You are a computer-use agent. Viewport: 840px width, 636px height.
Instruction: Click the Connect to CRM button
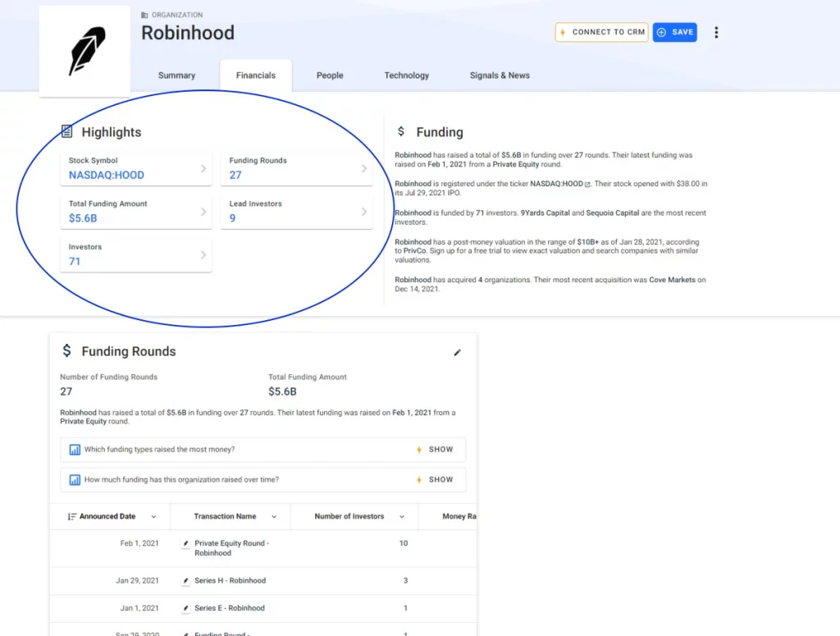coord(601,32)
